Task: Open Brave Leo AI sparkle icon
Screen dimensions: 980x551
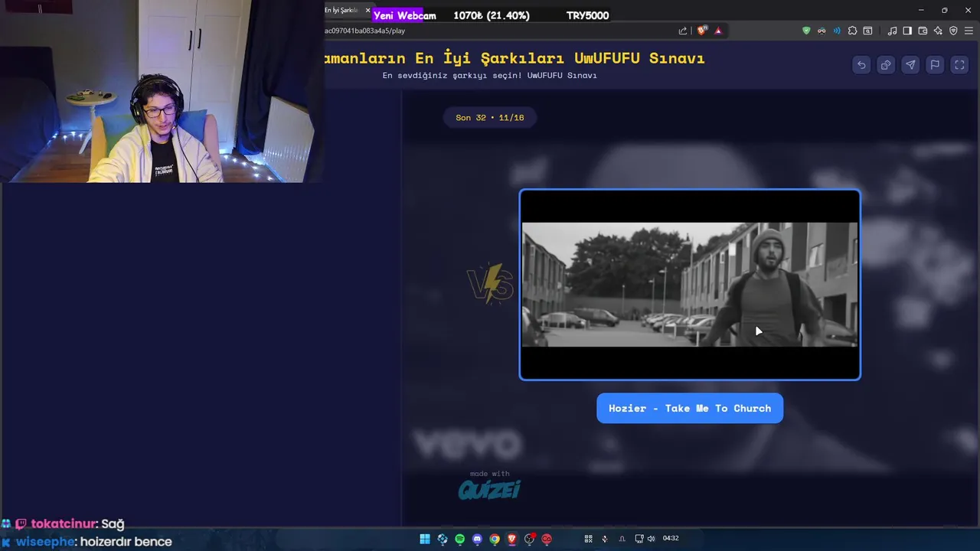Action: pos(938,31)
